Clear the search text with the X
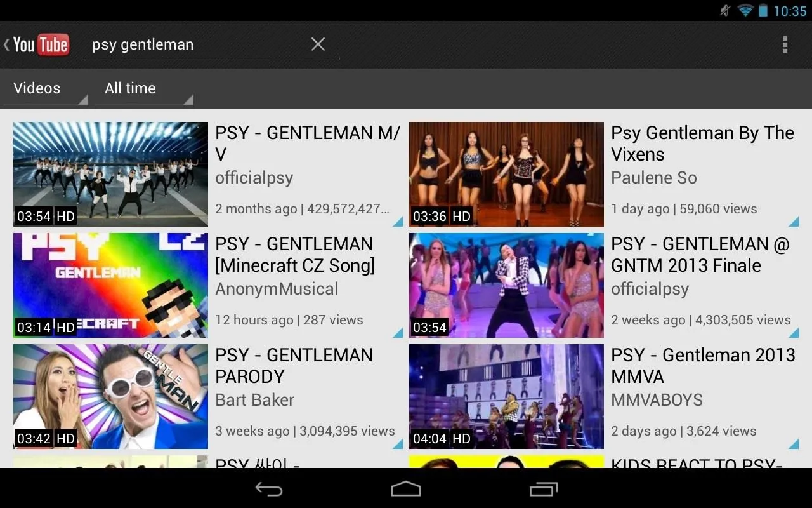This screenshot has height=508, width=812. [318, 44]
